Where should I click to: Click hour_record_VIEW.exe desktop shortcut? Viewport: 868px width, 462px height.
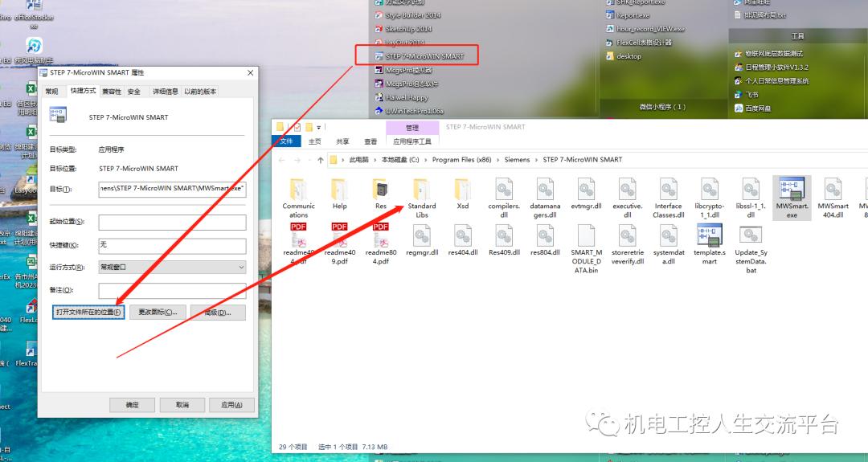point(645,29)
